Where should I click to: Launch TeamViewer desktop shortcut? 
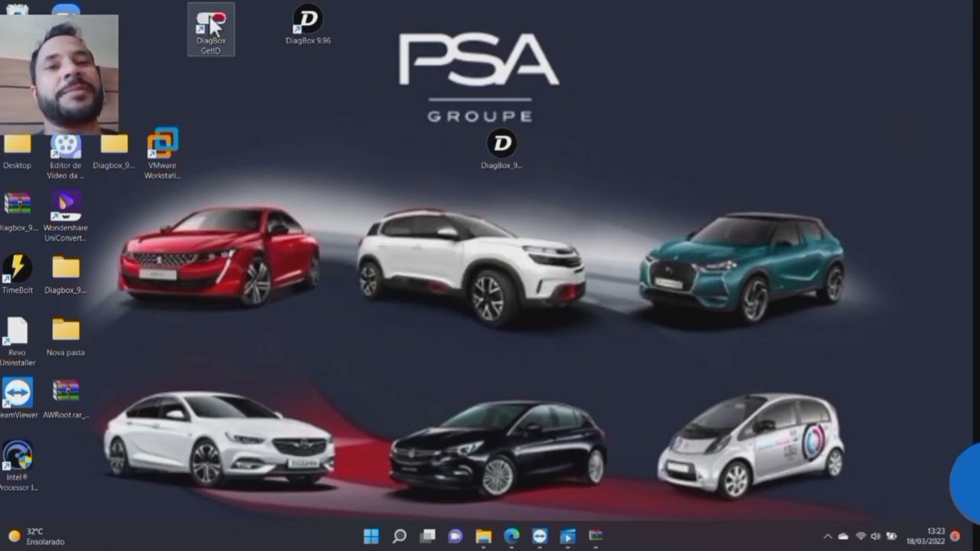pyautogui.click(x=18, y=399)
